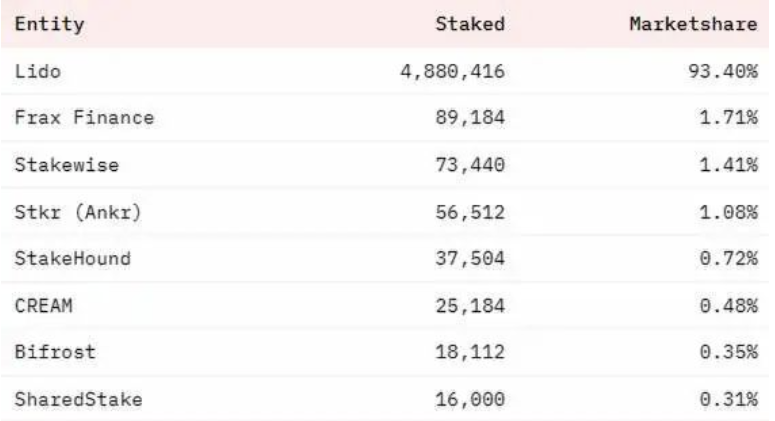Select the Stkr (Ankr) entity name
The width and height of the screenshot is (775, 421).
78,212
